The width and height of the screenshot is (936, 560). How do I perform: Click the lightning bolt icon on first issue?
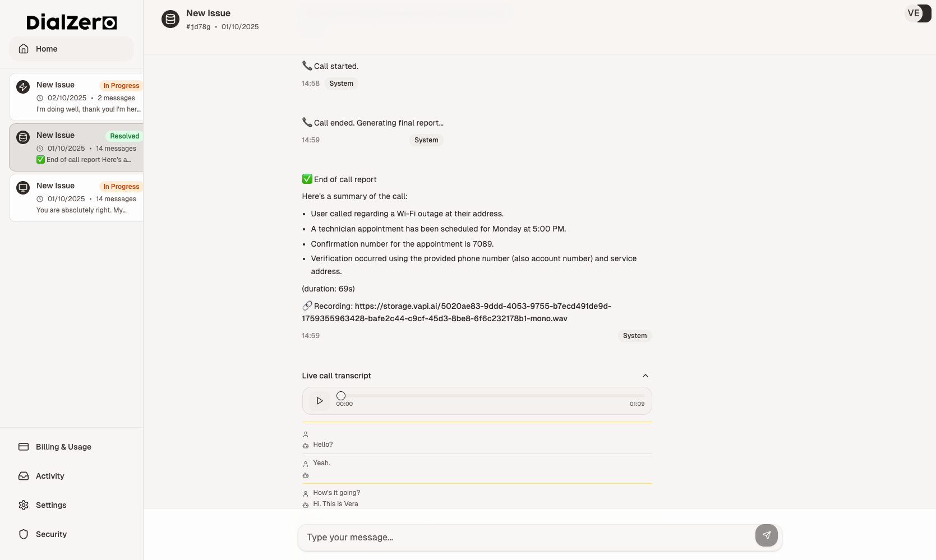tap(23, 87)
